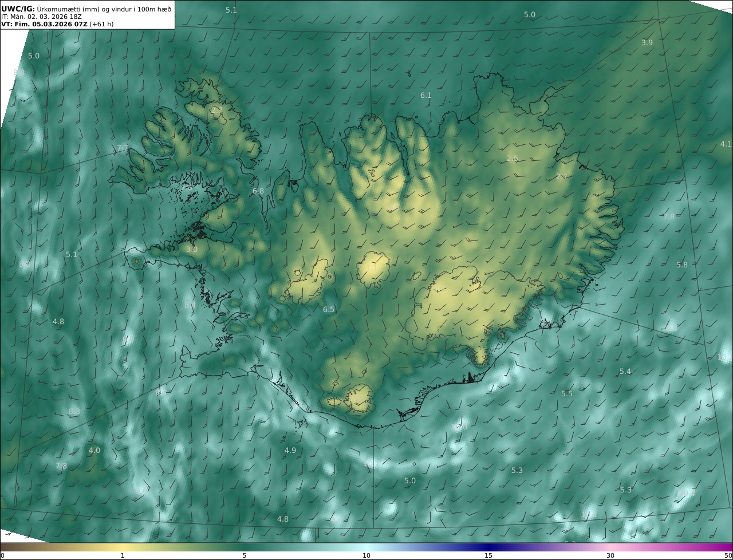Viewport: 733px width, 560px height.
Task: Click the 5 tick label on the colorbar
Action: [245, 555]
